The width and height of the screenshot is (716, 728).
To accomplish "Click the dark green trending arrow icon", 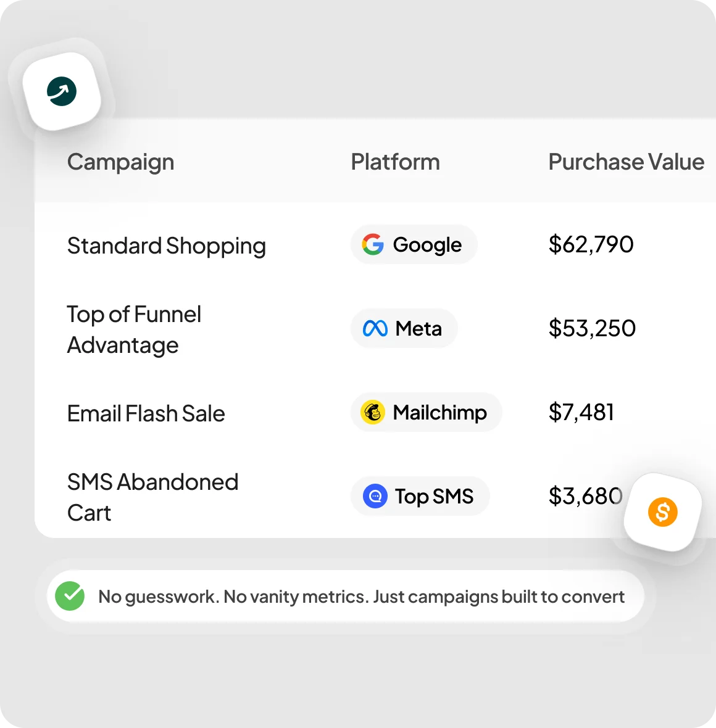I will click(62, 91).
